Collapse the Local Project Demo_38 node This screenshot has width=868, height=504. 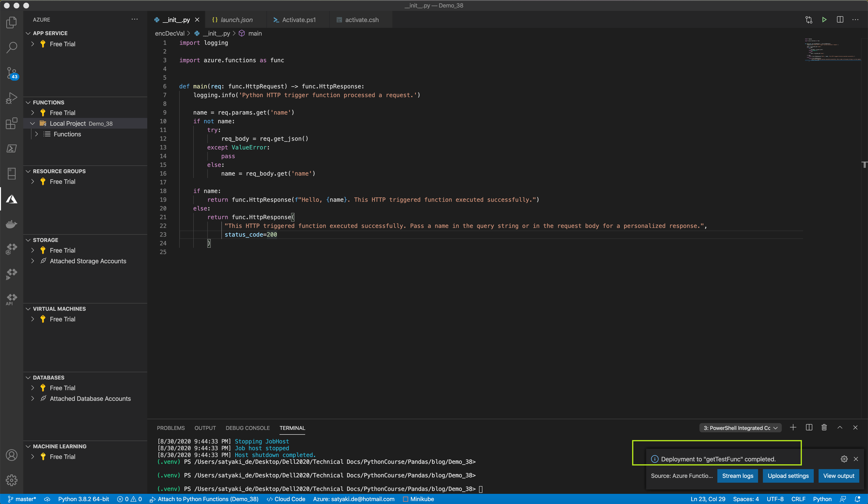[x=33, y=123]
